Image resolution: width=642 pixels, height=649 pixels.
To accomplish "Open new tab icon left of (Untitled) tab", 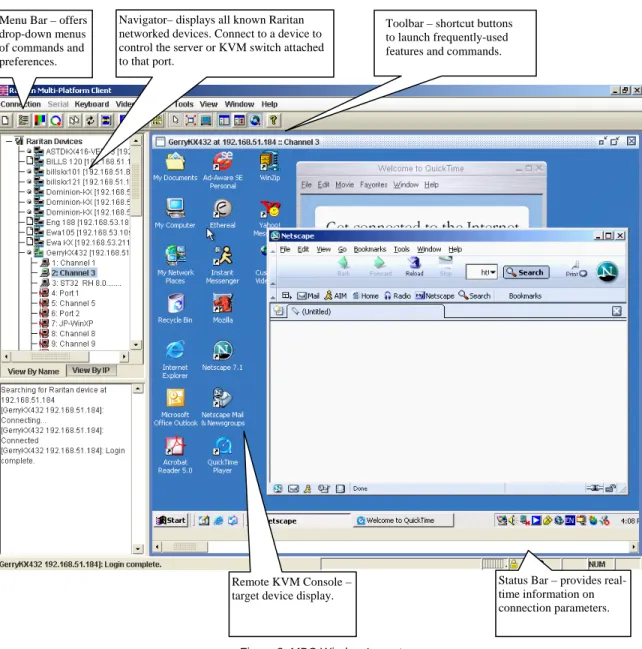I will [x=279, y=311].
